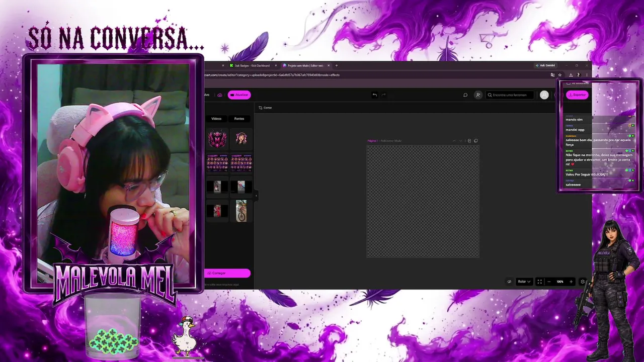Click the Página 1 label
Screen dimensions: 644x362
coord(373,141)
